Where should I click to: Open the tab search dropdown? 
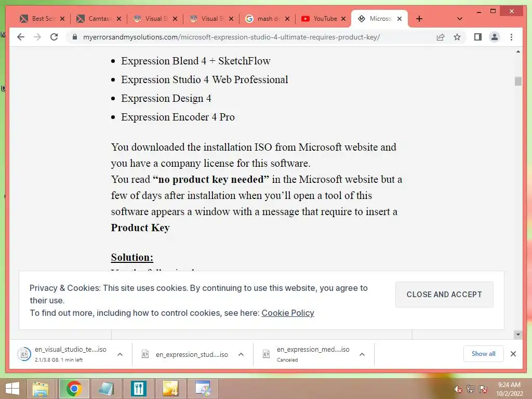(x=460, y=19)
